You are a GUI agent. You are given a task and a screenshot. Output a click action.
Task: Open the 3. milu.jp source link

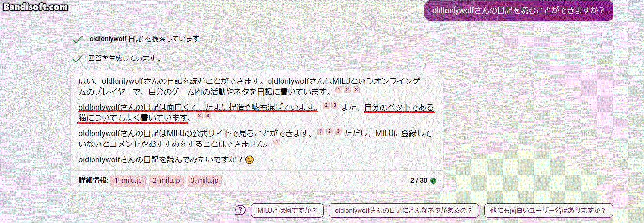tap(204, 180)
